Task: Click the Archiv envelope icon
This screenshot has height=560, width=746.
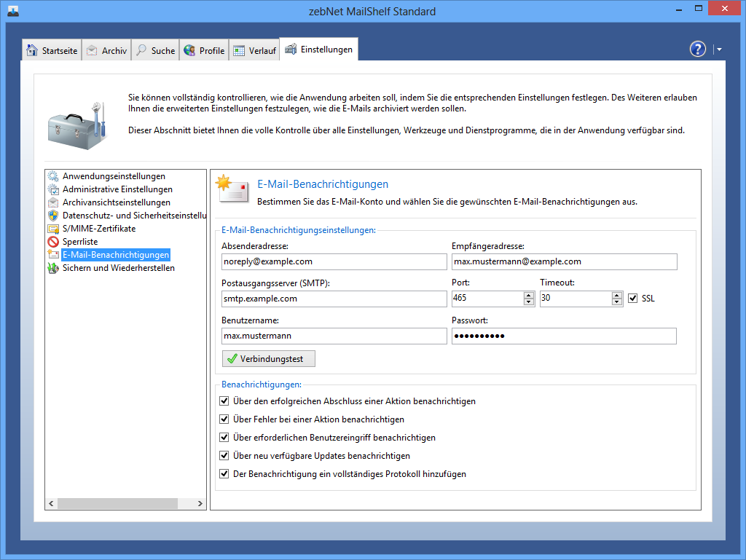Action: click(92, 50)
